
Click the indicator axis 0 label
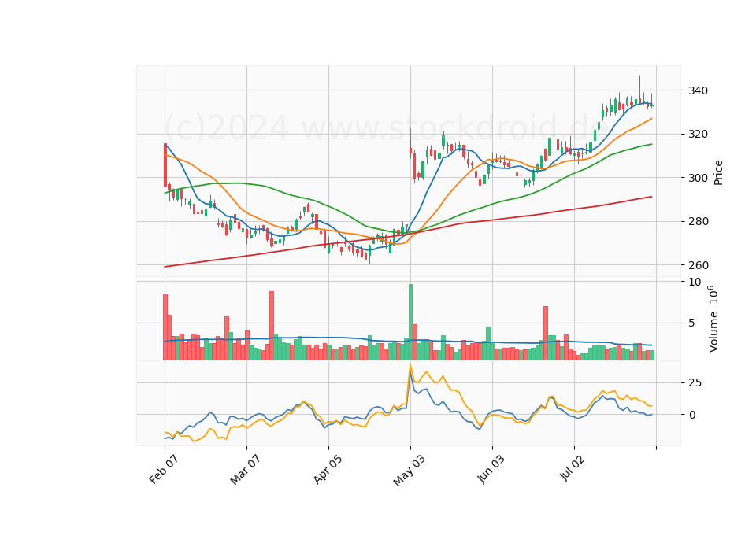(x=692, y=415)
